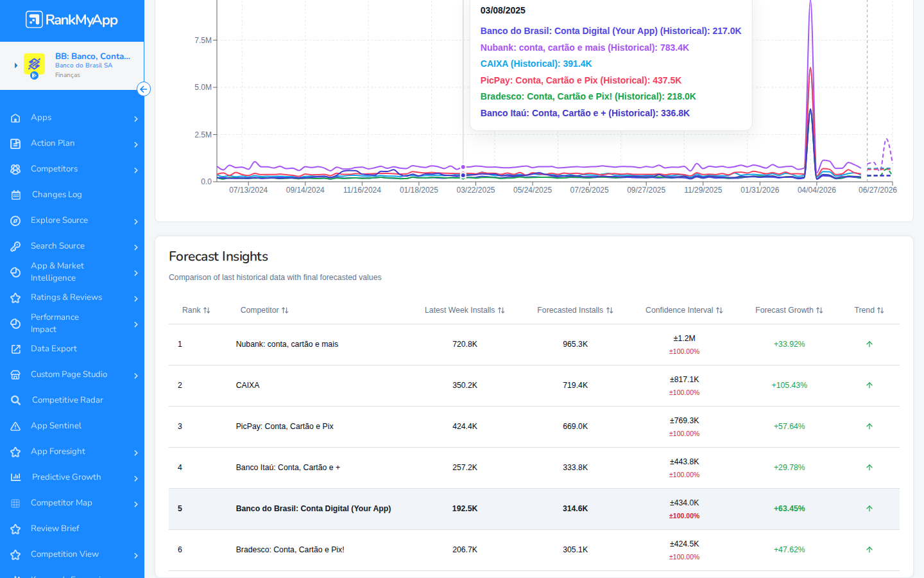The image size is (924, 578).
Task: Click the 03/22/2025 x-axis date label
Action: (x=475, y=190)
